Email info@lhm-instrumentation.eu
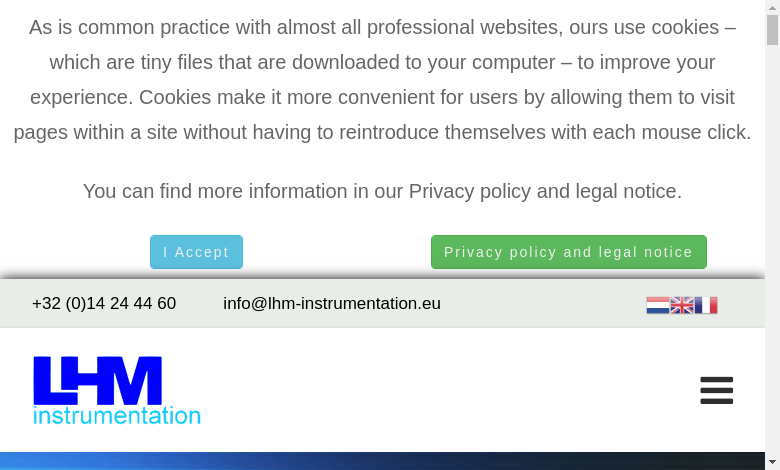 point(332,303)
